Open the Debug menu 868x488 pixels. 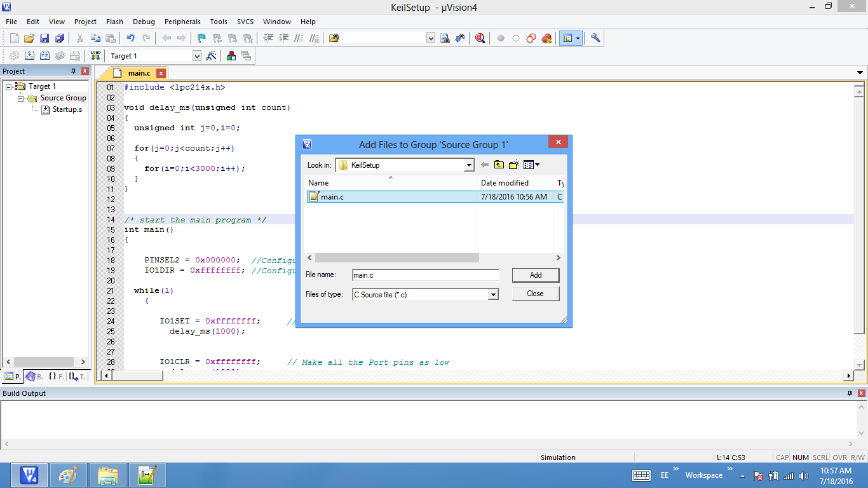(144, 22)
